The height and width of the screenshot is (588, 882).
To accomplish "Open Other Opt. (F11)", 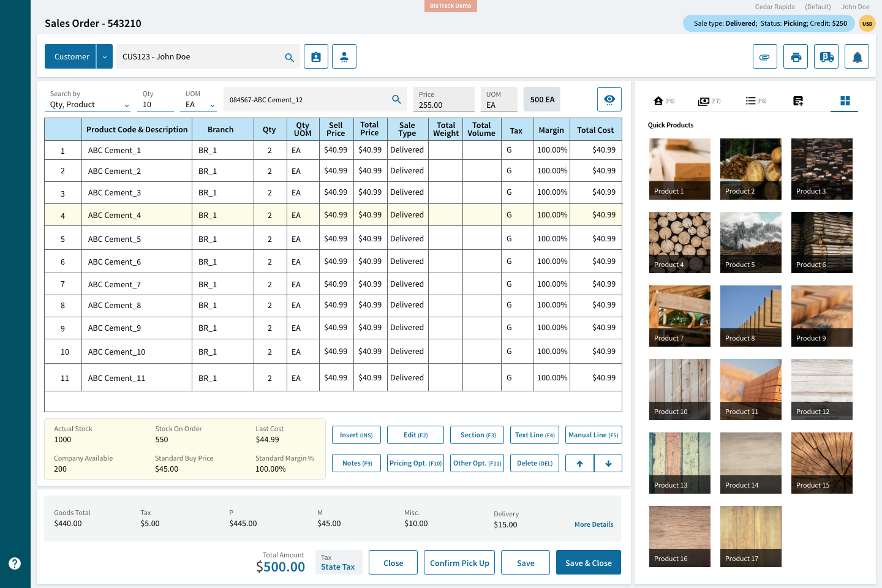I will coord(477,463).
